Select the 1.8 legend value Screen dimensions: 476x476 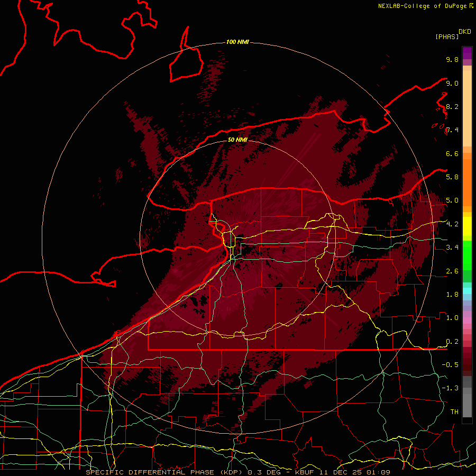pos(452,295)
